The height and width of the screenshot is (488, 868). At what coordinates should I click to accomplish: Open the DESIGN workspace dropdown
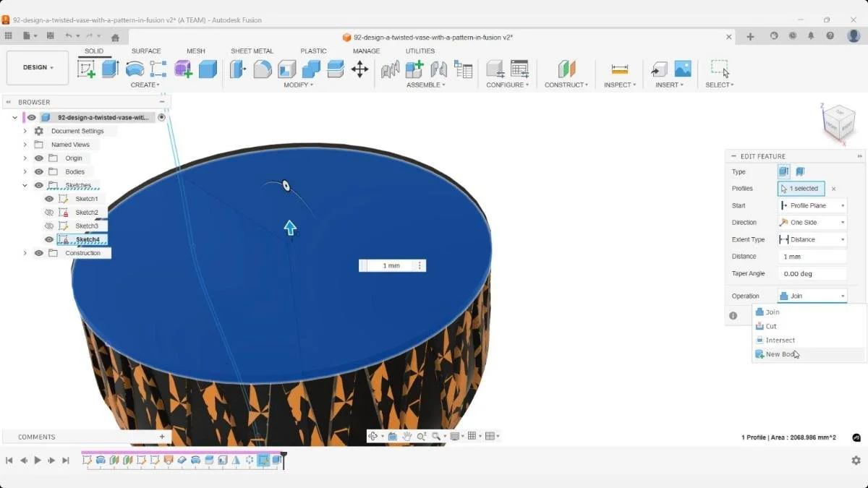click(x=38, y=67)
